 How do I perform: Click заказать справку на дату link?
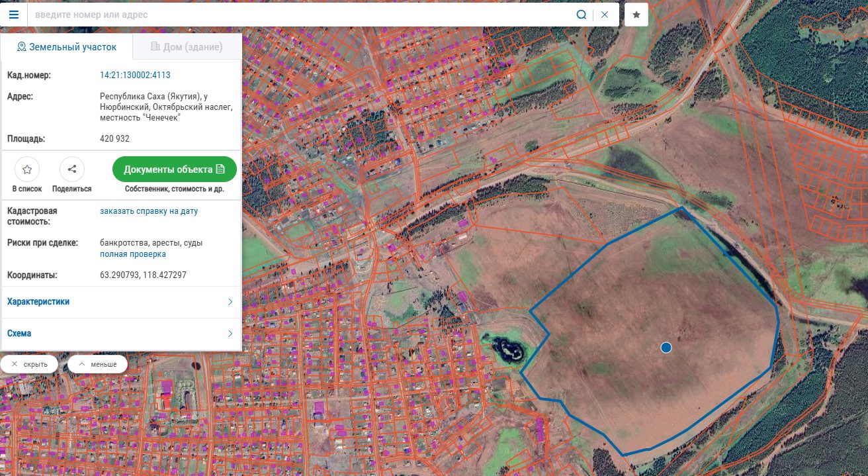click(149, 211)
